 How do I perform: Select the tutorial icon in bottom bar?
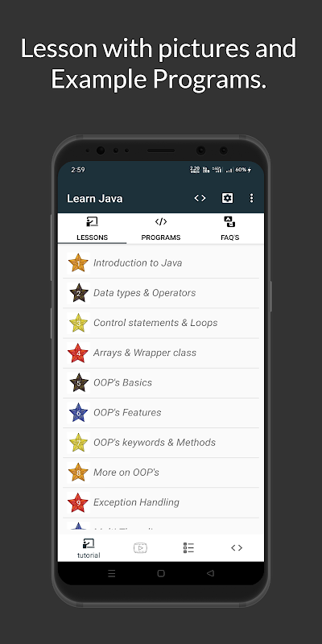[89, 549]
